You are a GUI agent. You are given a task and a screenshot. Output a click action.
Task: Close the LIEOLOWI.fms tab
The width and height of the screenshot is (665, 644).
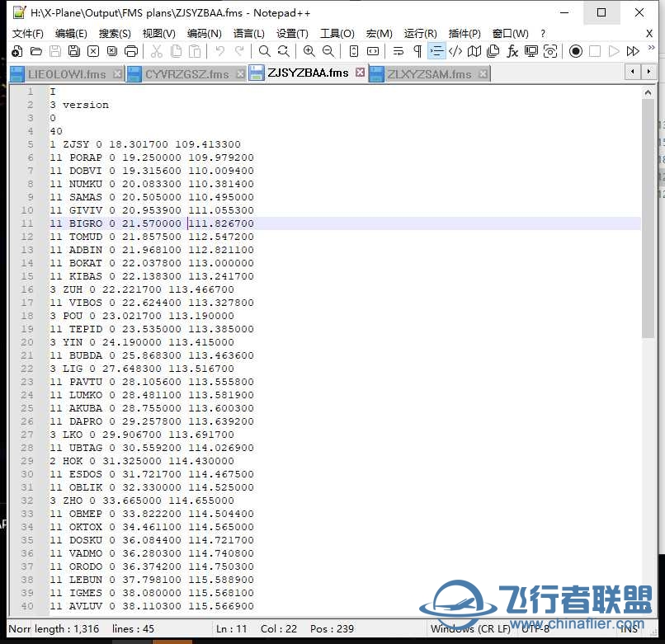[x=117, y=74]
